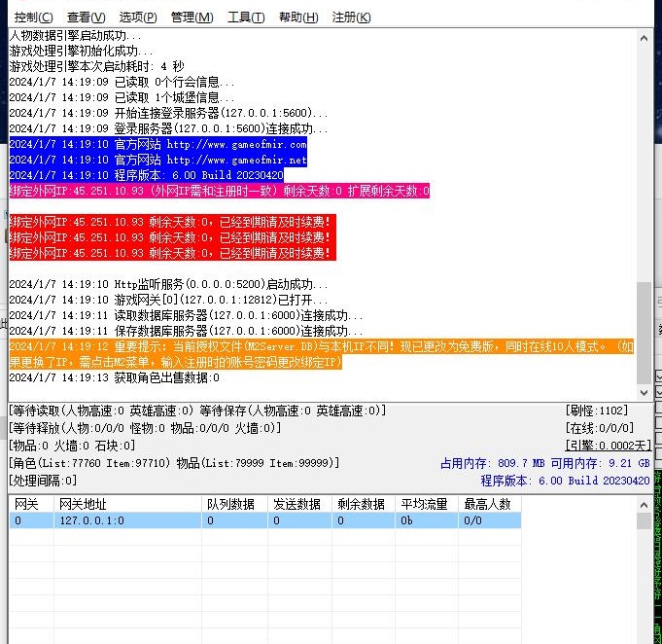Click the [刷怪:1102] status text
Viewport: 662px width, 644px height.
(x=597, y=411)
